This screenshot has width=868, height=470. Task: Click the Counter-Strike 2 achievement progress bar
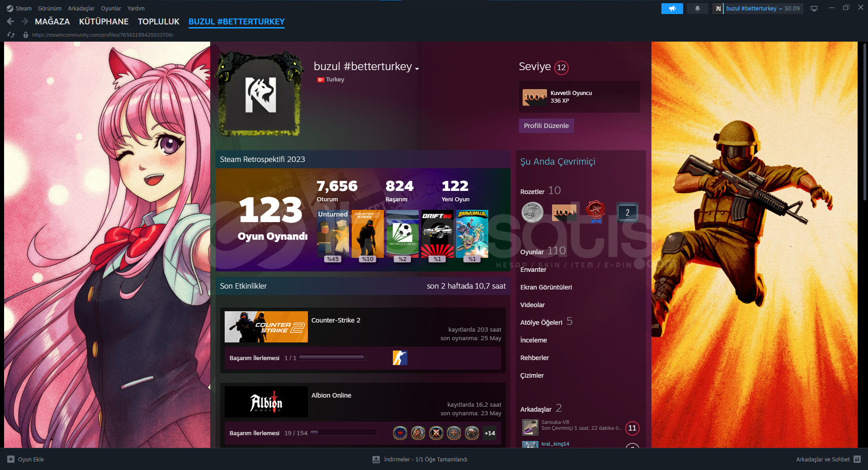332,358
